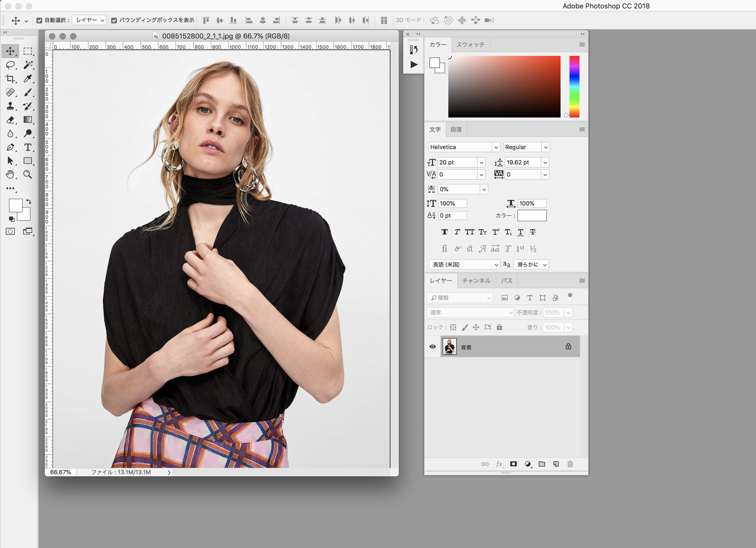Select the Blur tool
Viewport: 756px width, 548px height.
(10, 133)
